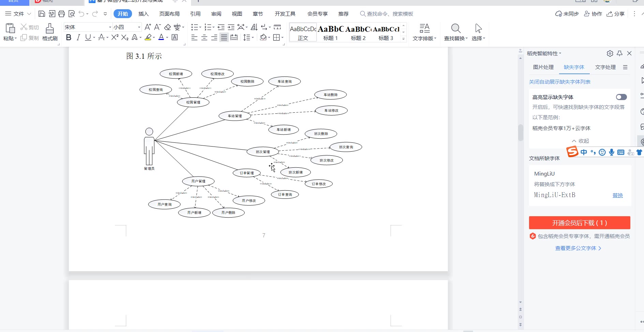Open the font color A swatch
This screenshot has width=644, height=332.
(x=161, y=37)
